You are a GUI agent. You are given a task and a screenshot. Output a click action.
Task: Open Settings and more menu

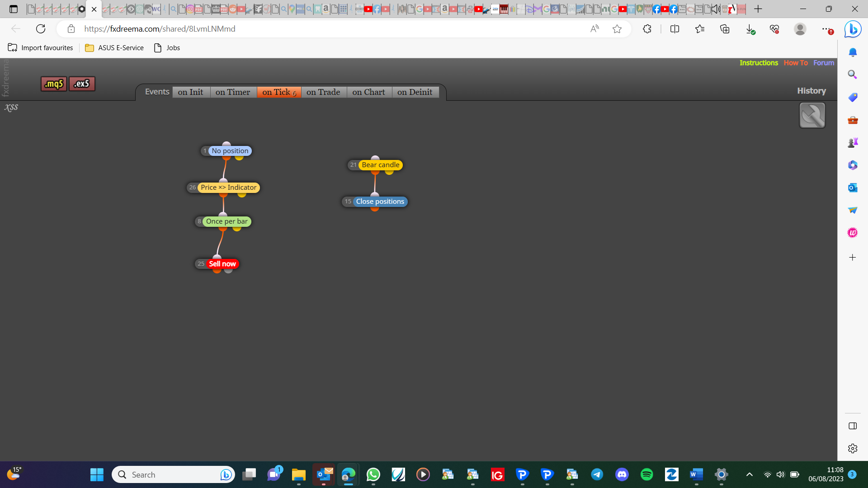tap(826, 29)
